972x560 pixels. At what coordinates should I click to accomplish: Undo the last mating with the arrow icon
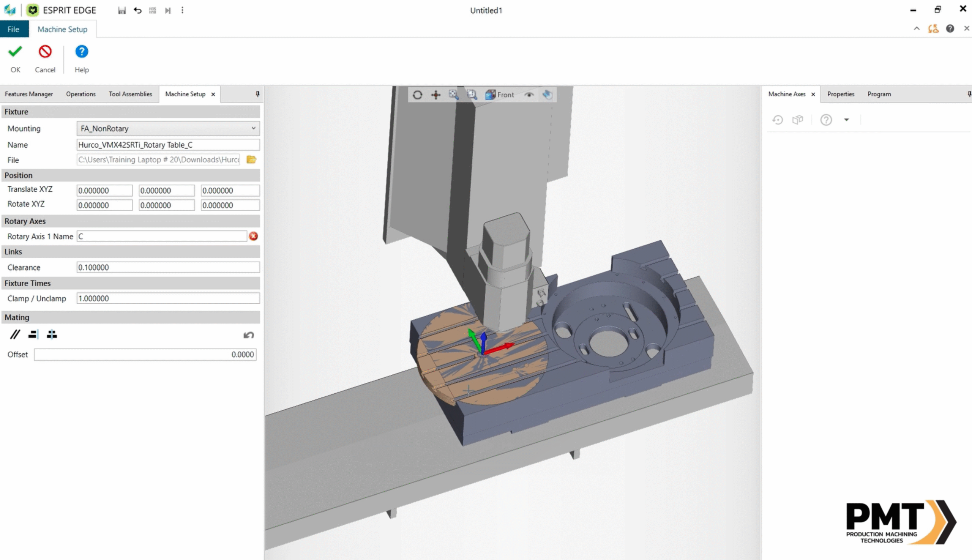[x=249, y=335]
